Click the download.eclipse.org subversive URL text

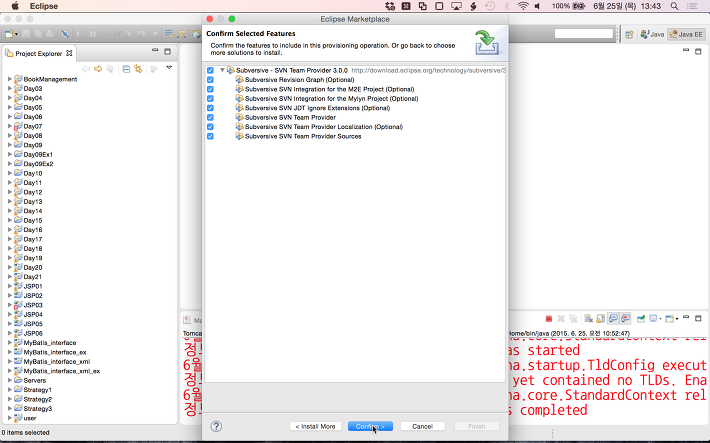pyautogui.click(x=428, y=70)
